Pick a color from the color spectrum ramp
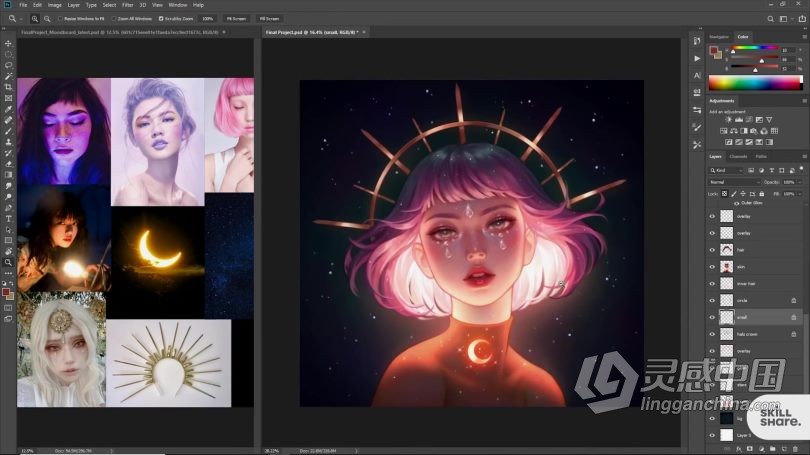 tap(756, 83)
